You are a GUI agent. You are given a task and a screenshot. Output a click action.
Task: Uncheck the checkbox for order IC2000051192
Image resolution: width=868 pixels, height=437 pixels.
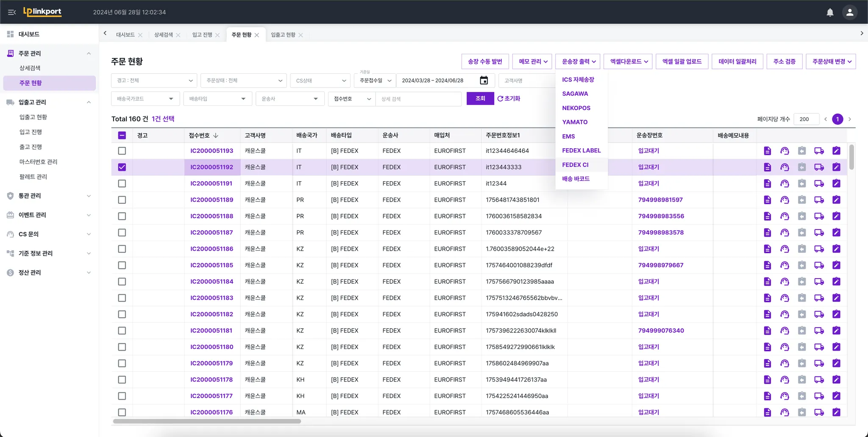(x=122, y=167)
